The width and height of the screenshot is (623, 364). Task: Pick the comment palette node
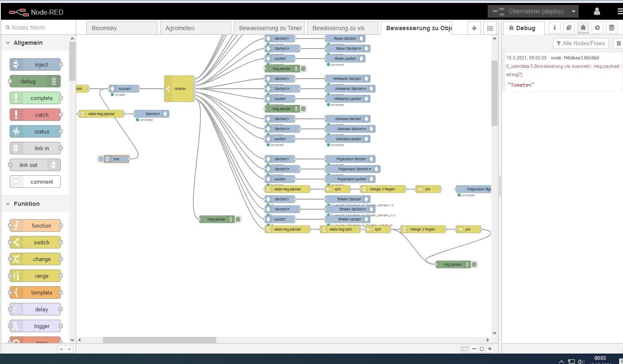(x=35, y=182)
